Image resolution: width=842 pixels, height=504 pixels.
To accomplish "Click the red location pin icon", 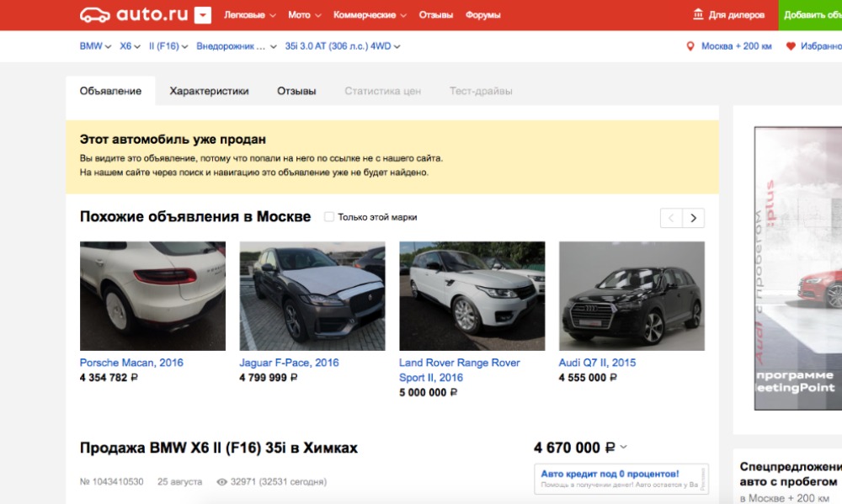I will (x=690, y=46).
